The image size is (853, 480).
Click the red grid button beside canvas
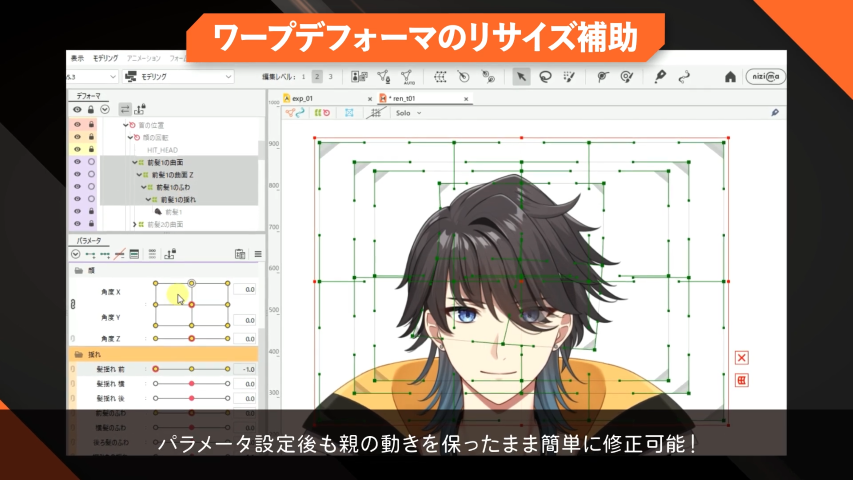(x=741, y=380)
